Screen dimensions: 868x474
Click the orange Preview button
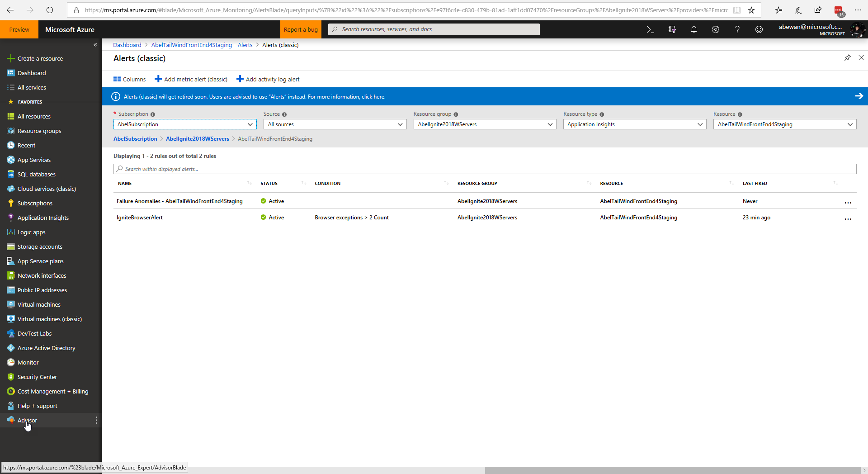pyautogui.click(x=19, y=29)
